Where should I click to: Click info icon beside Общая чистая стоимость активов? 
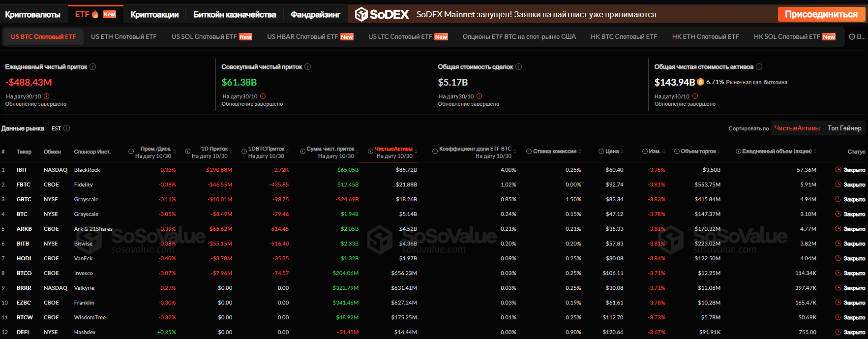point(759,67)
